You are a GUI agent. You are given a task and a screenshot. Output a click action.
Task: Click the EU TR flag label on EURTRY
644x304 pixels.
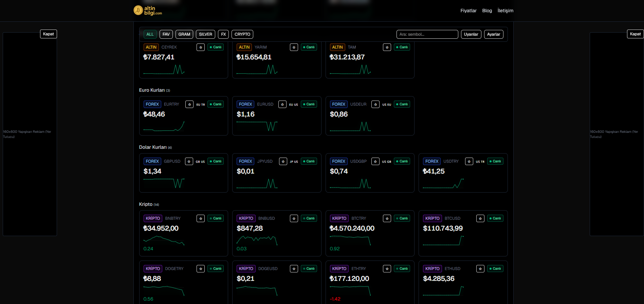pos(201,105)
